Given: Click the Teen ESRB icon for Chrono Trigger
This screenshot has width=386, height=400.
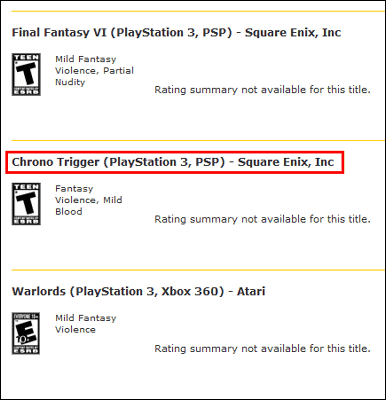Looking at the screenshot, I should click(x=26, y=204).
